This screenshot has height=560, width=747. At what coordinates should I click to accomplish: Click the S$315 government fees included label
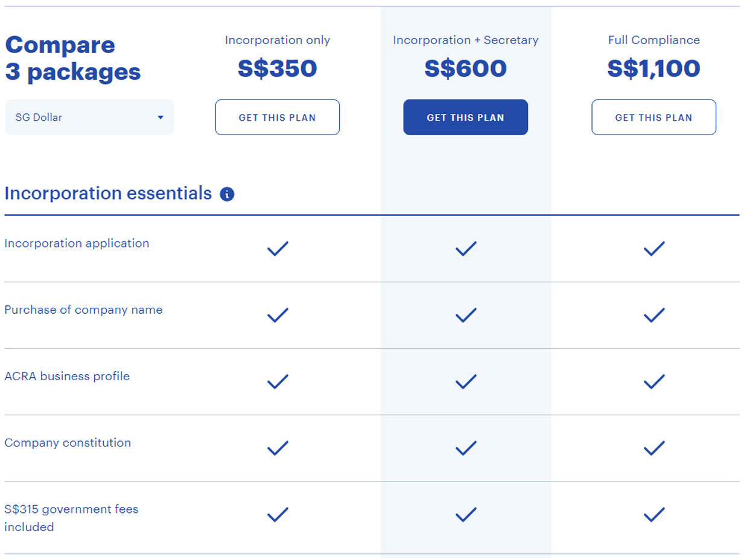pyautogui.click(x=71, y=518)
